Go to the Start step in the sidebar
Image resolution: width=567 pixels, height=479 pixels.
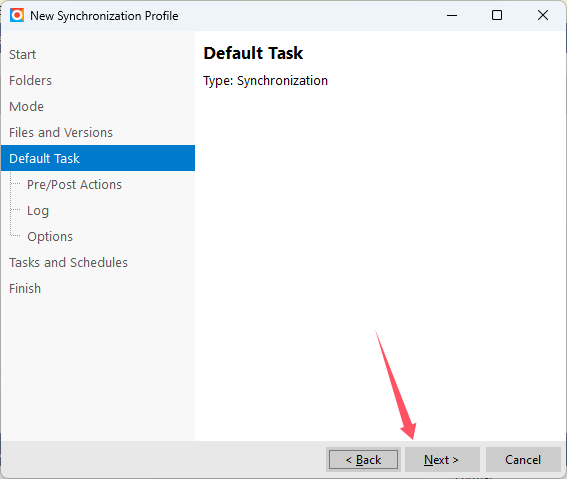click(x=22, y=55)
